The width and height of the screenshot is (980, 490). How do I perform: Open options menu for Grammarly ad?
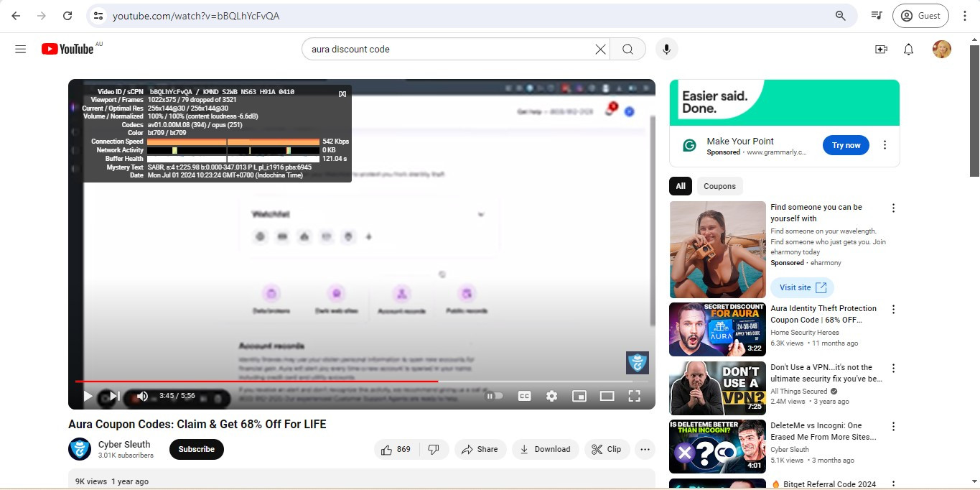885,145
